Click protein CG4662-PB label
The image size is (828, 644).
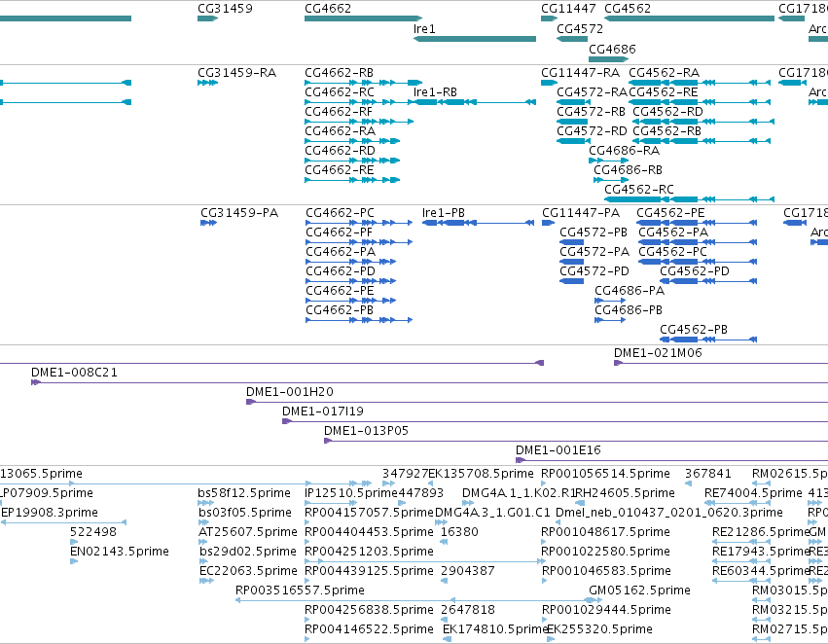[340, 310]
